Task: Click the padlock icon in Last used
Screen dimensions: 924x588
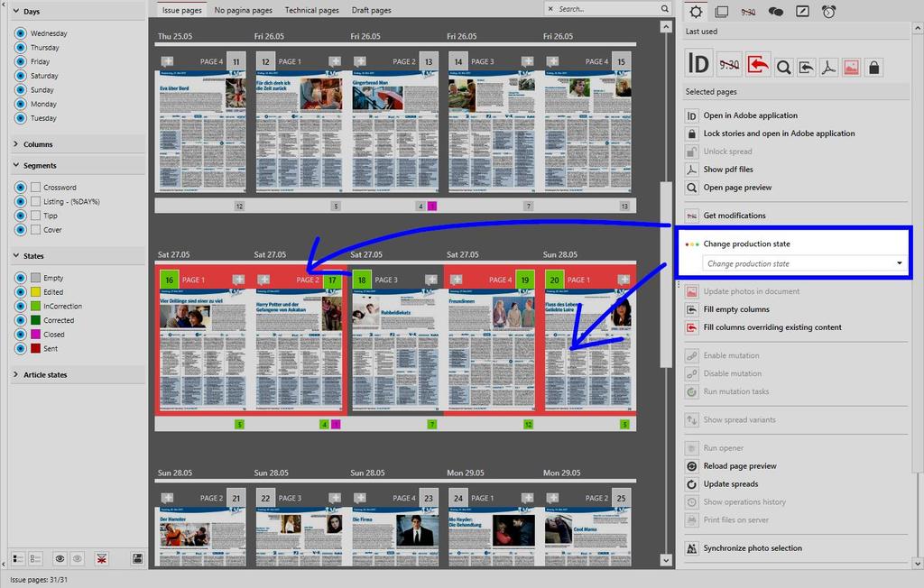Action: (x=873, y=68)
